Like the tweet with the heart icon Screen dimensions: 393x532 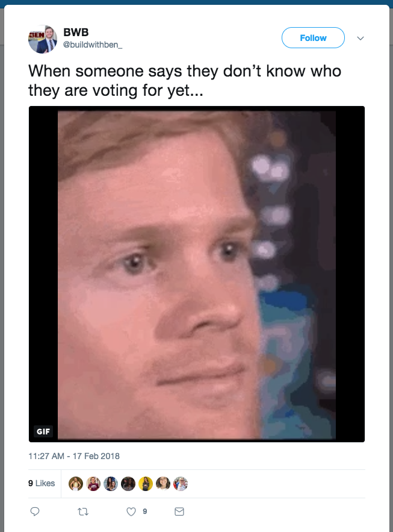[x=131, y=512]
